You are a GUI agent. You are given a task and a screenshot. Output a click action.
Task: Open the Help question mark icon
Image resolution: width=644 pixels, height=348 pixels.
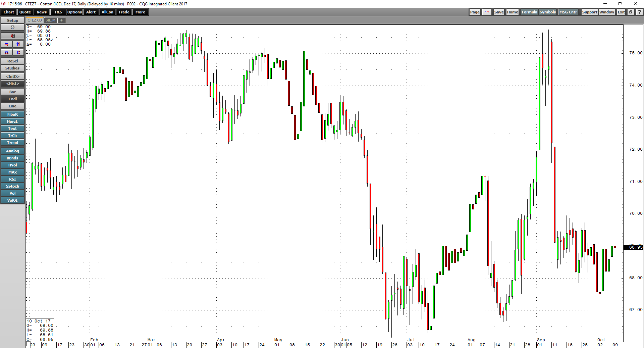639,12
